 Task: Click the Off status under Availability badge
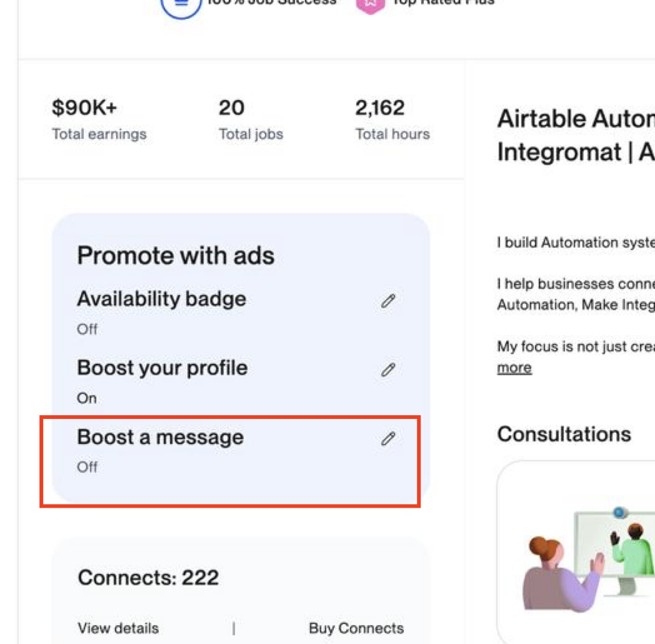tap(87, 330)
